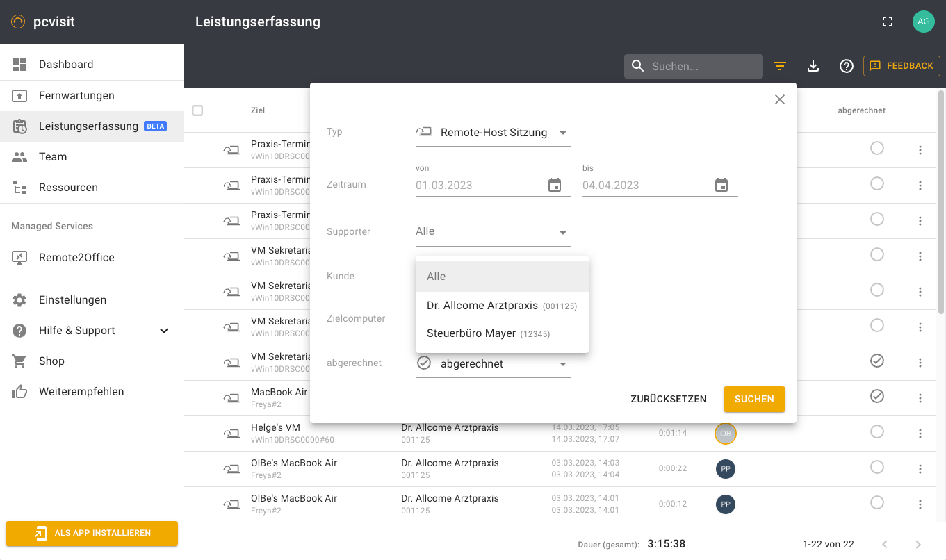The image size is (946, 560).
Task: Toggle fullscreen mode icon
Action: (x=887, y=22)
